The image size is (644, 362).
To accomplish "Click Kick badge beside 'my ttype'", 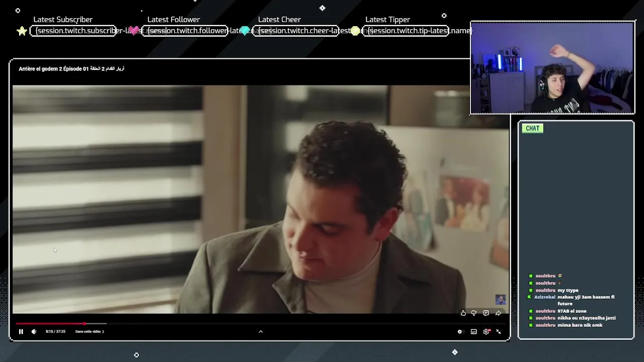I will [x=531, y=290].
